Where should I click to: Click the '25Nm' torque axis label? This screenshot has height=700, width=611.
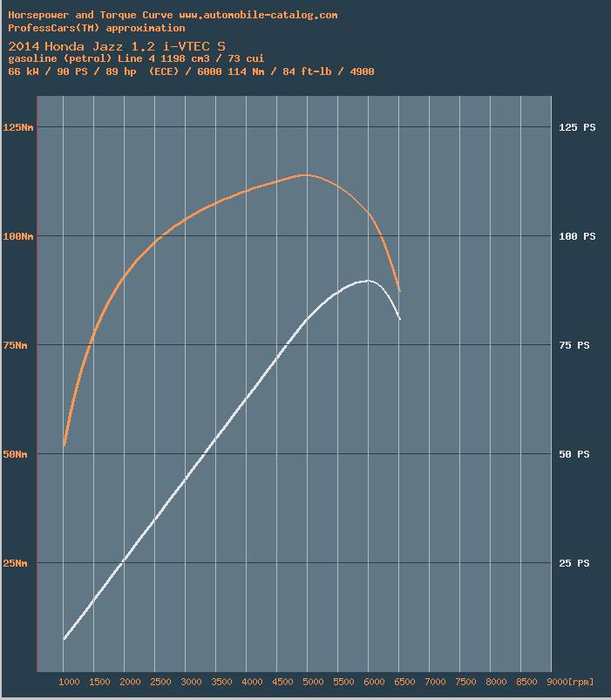point(15,563)
